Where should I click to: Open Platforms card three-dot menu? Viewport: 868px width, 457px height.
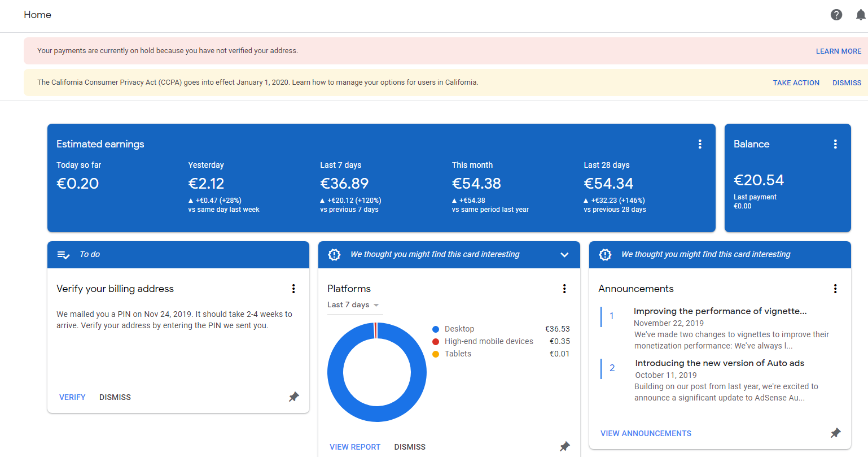coord(564,289)
